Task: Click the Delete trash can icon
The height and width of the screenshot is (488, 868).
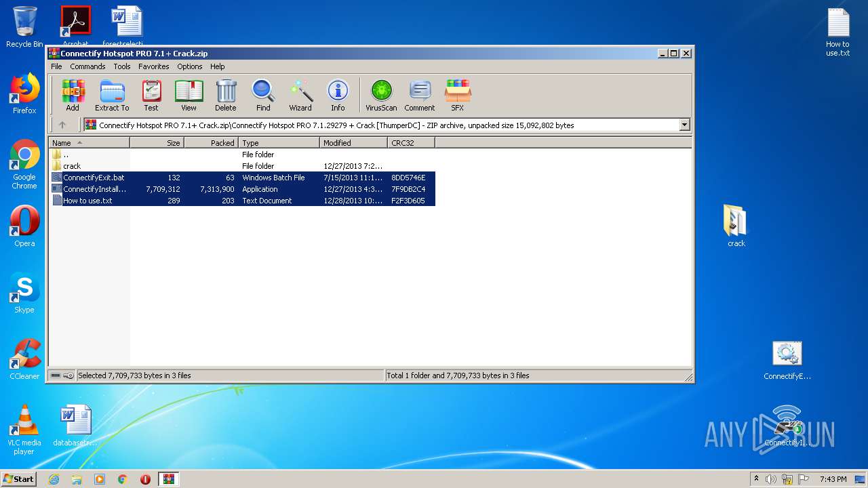Action: tap(226, 95)
